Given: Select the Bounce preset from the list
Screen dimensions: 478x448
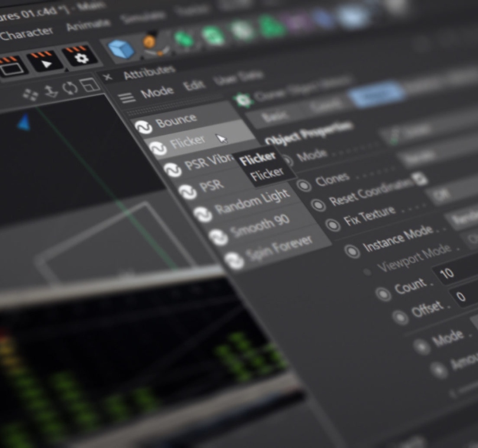Looking at the screenshot, I should point(175,121).
